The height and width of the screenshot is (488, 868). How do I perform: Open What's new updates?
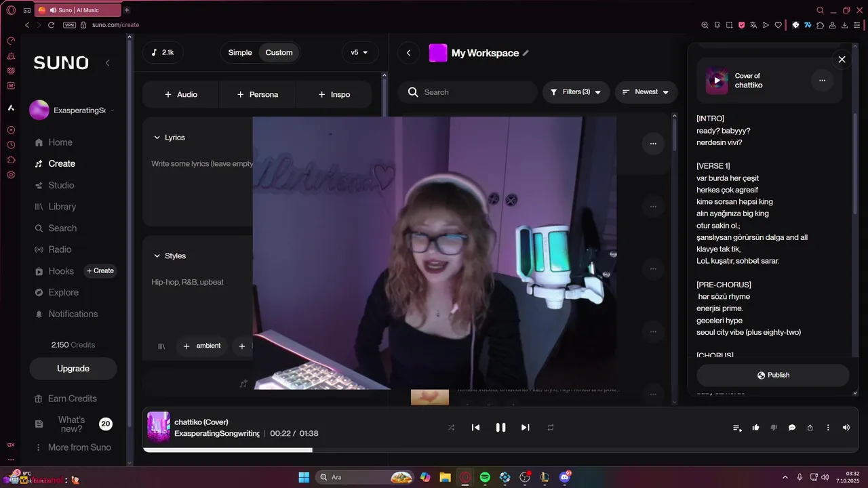coord(72,424)
